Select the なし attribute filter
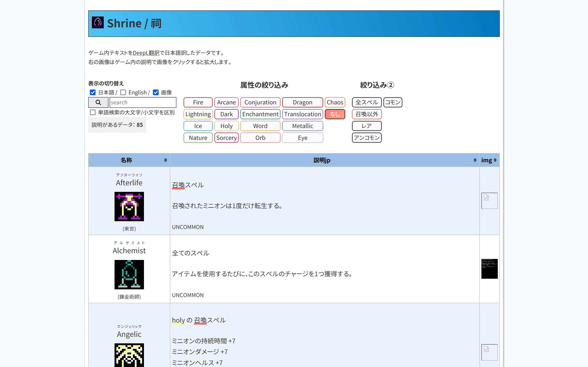The height and width of the screenshot is (367, 588). coord(335,114)
